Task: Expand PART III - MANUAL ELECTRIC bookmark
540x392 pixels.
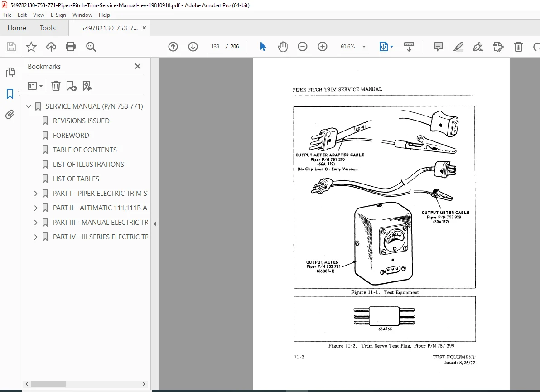Action: (36, 223)
